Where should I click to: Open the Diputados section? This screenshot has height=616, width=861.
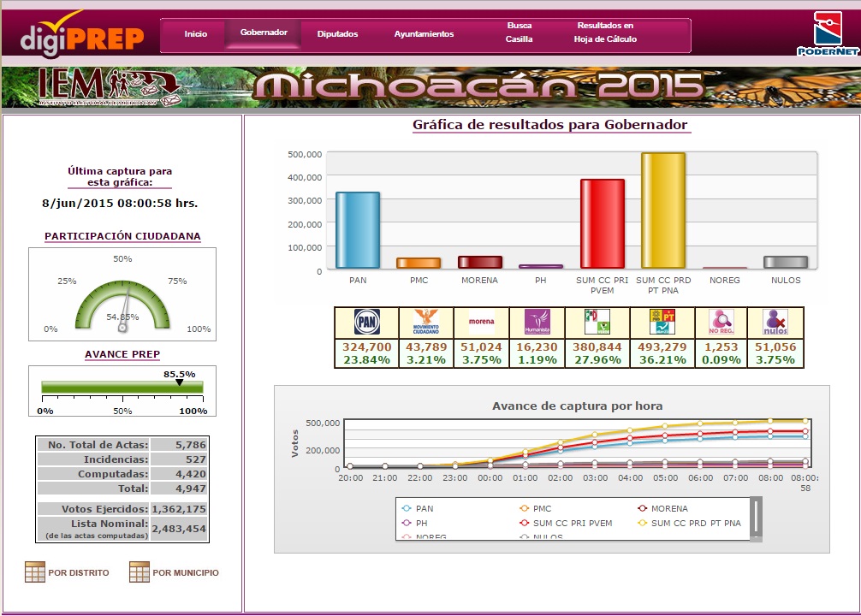pos(337,34)
